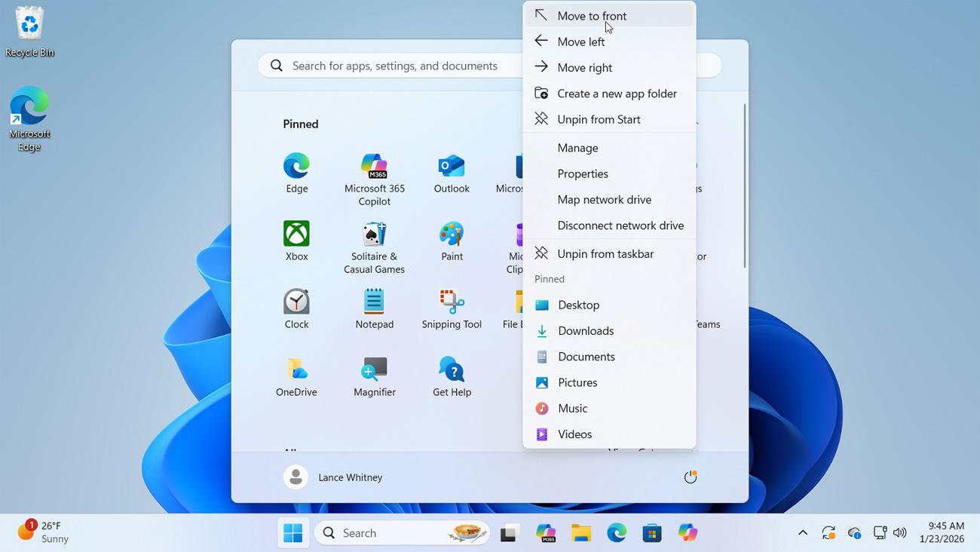Choose Unpin from Start
This screenshot has width=980, height=552.
click(x=599, y=119)
